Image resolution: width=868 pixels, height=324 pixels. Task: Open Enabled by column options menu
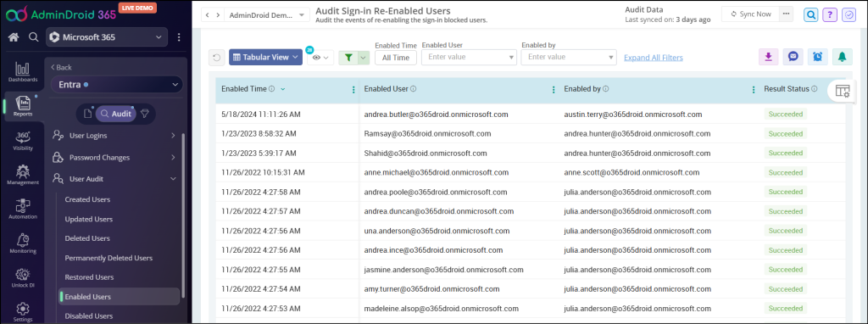(x=753, y=90)
